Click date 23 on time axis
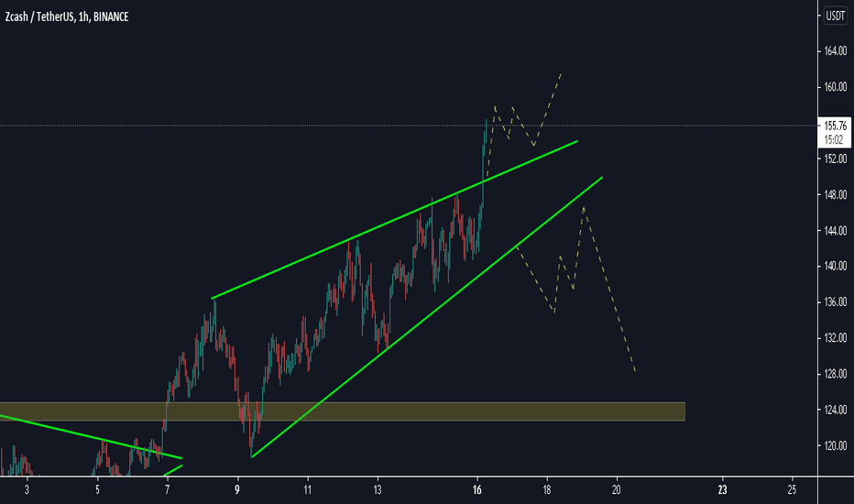 pyautogui.click(x=722, y=490)
